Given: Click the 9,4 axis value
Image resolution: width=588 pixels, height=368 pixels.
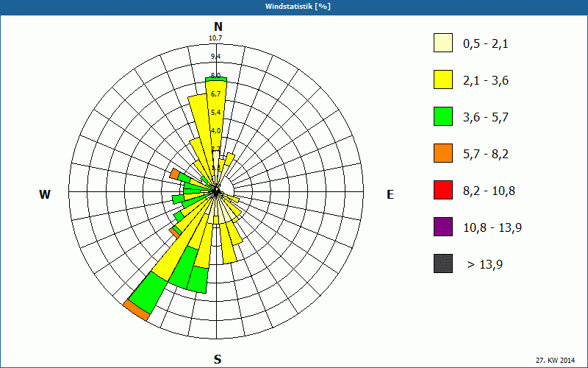Looking at the screenshot, I should coord(215,57).
